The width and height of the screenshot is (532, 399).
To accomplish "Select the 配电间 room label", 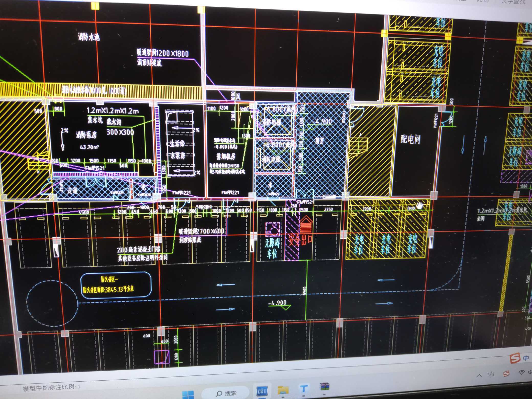I will point(410,139).
